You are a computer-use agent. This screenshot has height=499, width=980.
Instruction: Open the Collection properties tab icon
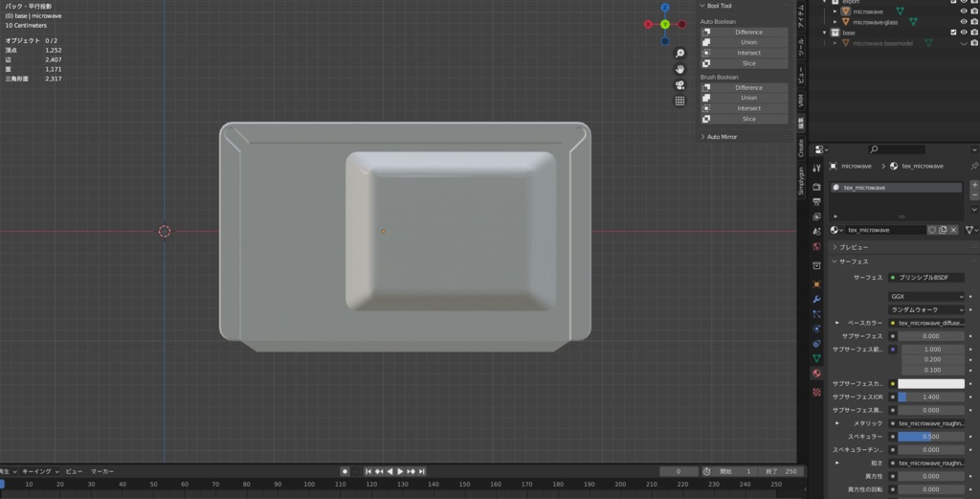[816, 265]
